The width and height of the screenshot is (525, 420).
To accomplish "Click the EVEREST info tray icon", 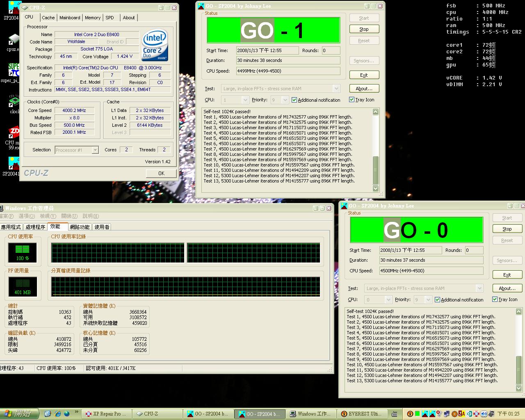I will coord(410,414).
